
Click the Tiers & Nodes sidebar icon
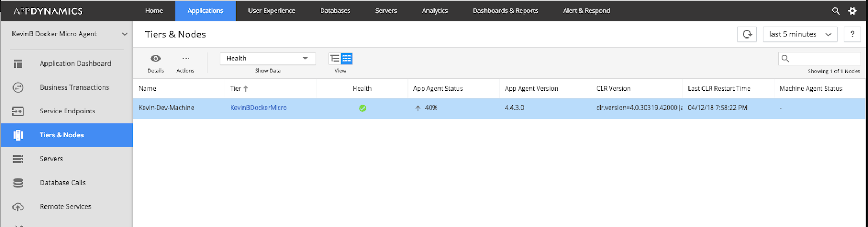18,135
